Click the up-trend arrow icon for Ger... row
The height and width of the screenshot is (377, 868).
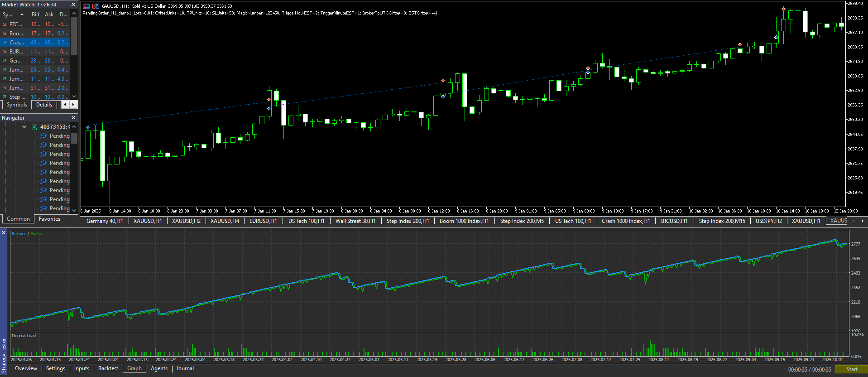pyautogui.click(x=5, y=61)
